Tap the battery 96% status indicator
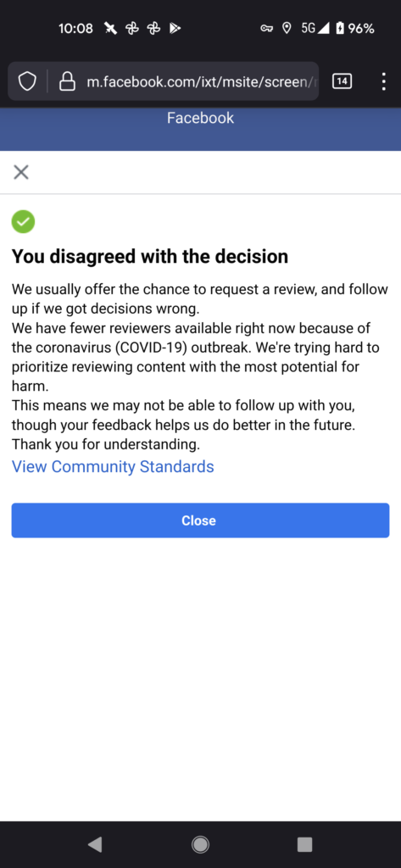This screenshot has height=868, width=401. click(x=355, y=28)
